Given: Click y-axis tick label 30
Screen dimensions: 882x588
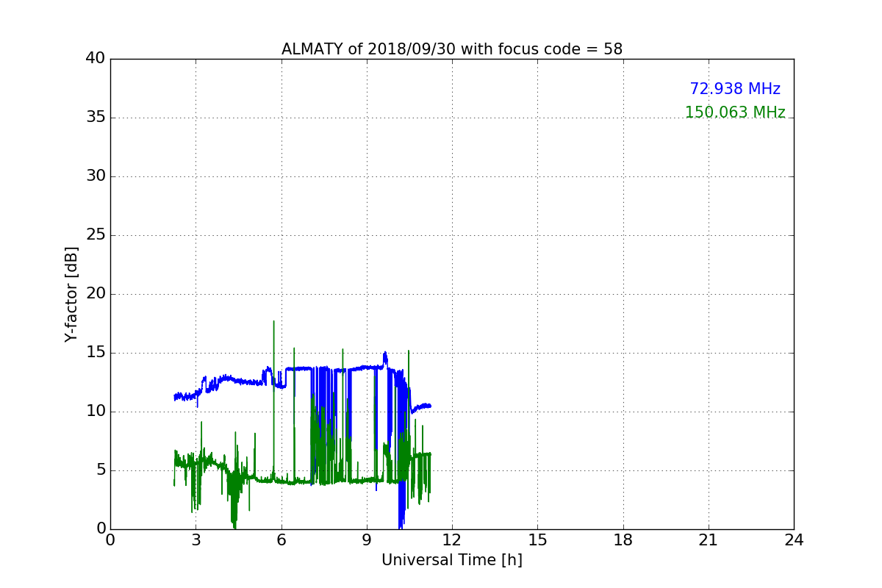Looking at the screenshot, I should click(96, 176).
